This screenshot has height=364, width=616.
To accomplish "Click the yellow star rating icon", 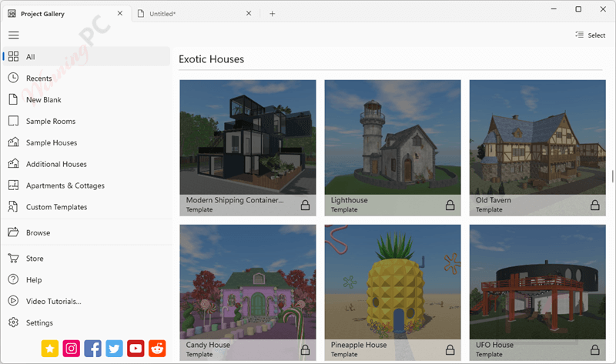I will click(50, 349).
